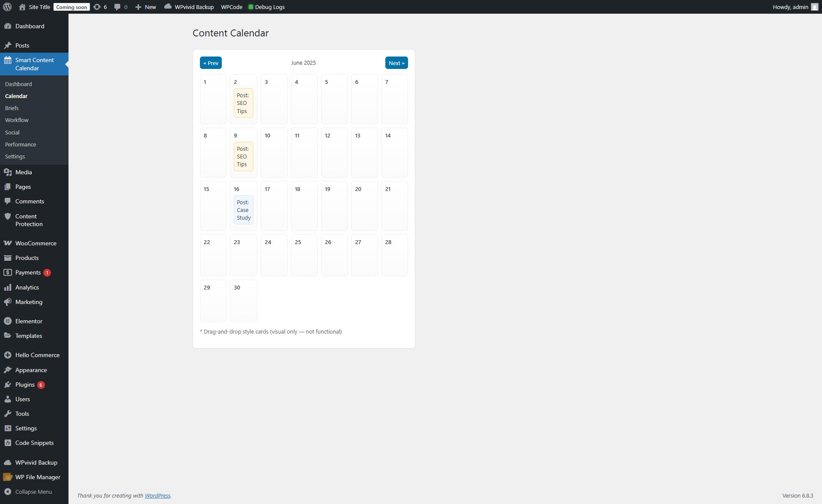
Task: Open the WooCommerce sidebar icon
Action: [8, 243]
